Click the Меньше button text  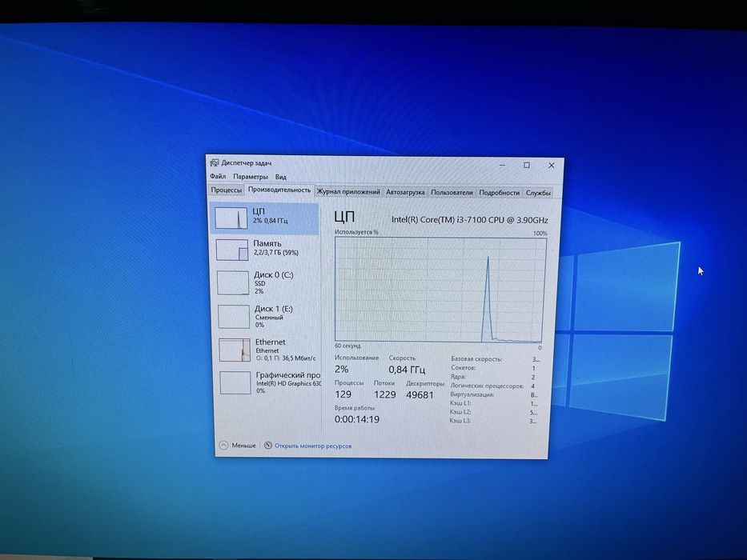click(x=243, y=446)
